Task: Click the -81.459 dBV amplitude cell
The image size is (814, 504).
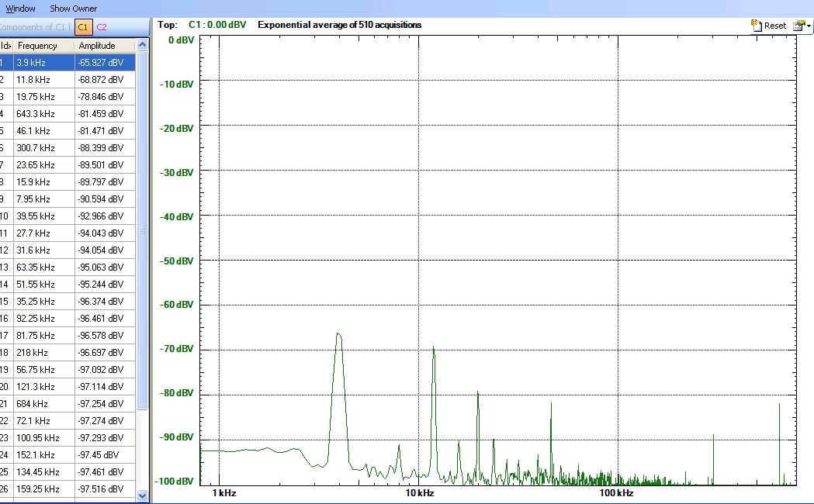Action: click(x=106, y=113)
